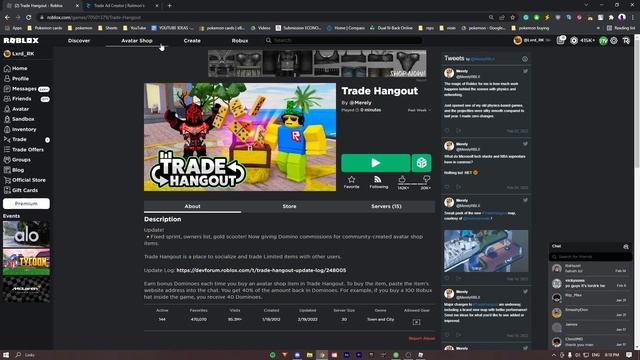Search for friends in chat
Viewport: 640px width, 360px height.
[x=590, y=257]
